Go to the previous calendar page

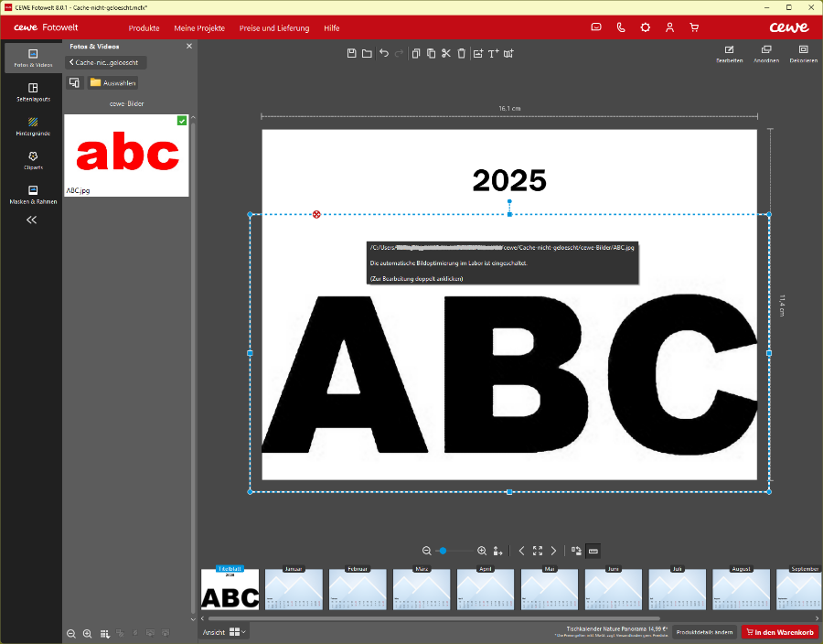pos(521,551)
